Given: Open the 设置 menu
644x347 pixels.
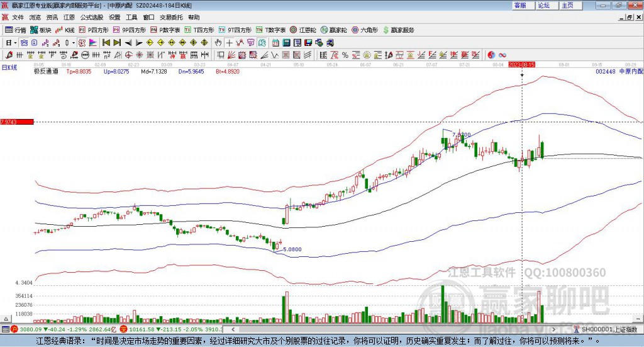Looking at the screenshot, I should click(x=114, y=17).
